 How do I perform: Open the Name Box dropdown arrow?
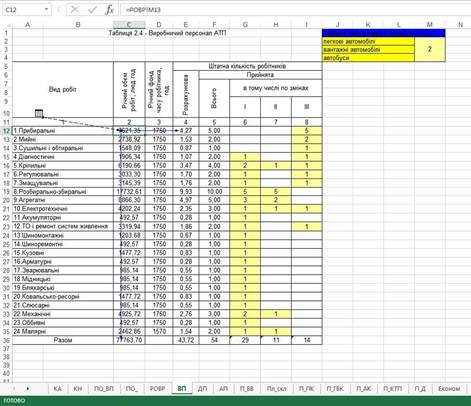(46, 10)
